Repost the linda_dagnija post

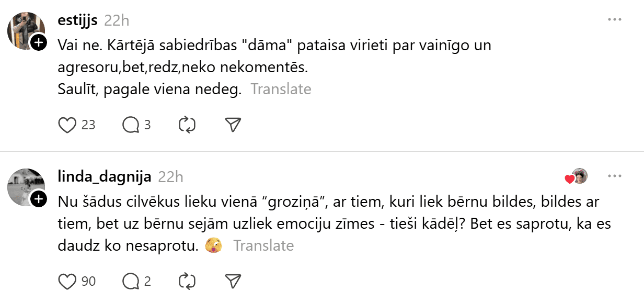187,282
